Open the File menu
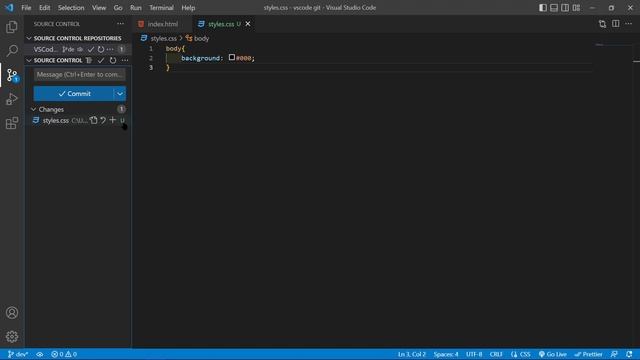 (26, 8)
